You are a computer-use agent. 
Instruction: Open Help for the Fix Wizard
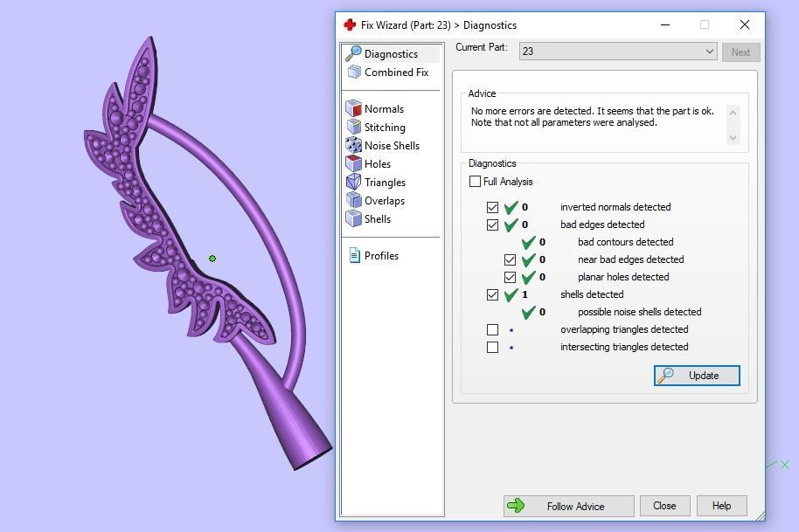721,506
